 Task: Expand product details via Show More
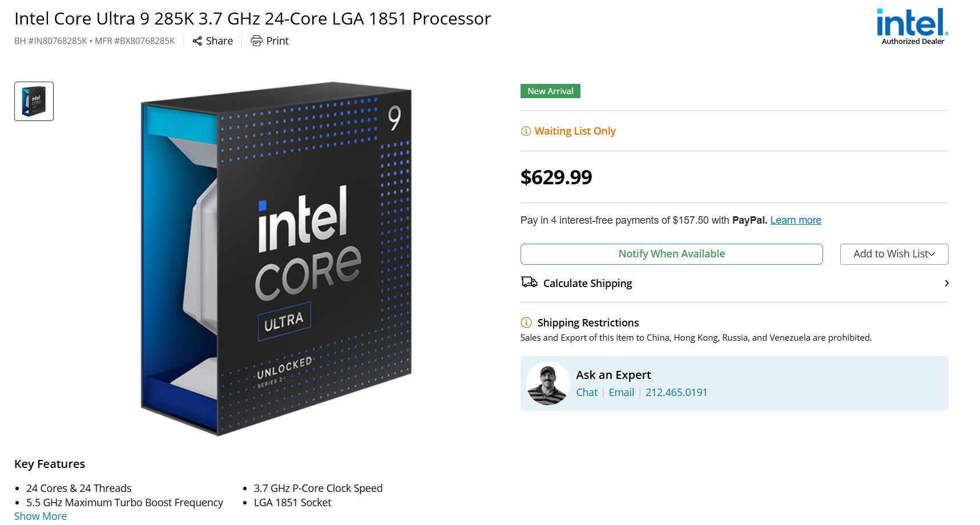40,515
